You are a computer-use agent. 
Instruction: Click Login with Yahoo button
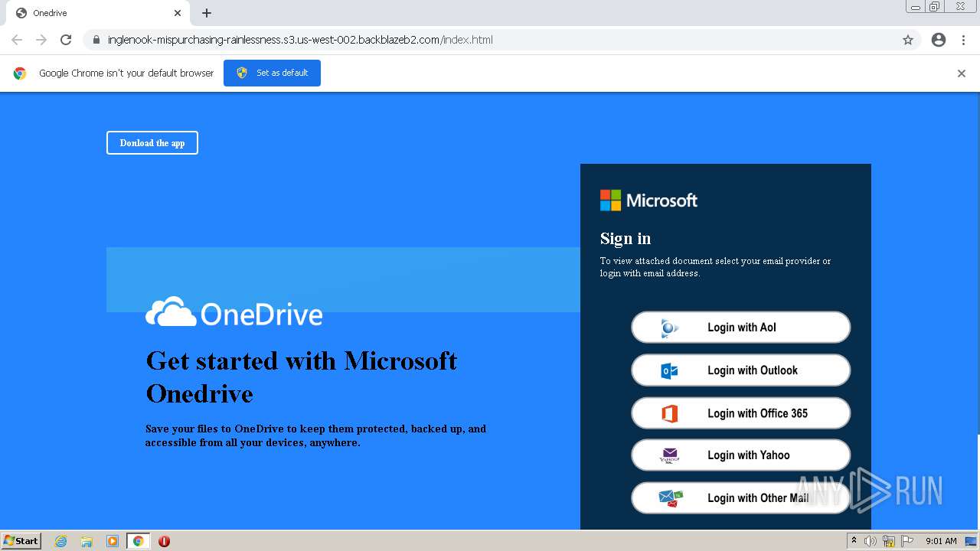coord(740,455)
